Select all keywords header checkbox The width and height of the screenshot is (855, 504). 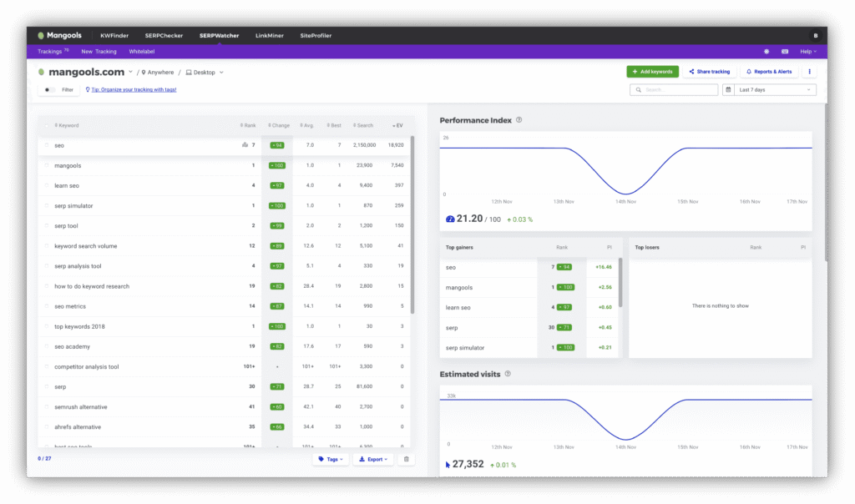pyautogui.click(x=47, y=125)
